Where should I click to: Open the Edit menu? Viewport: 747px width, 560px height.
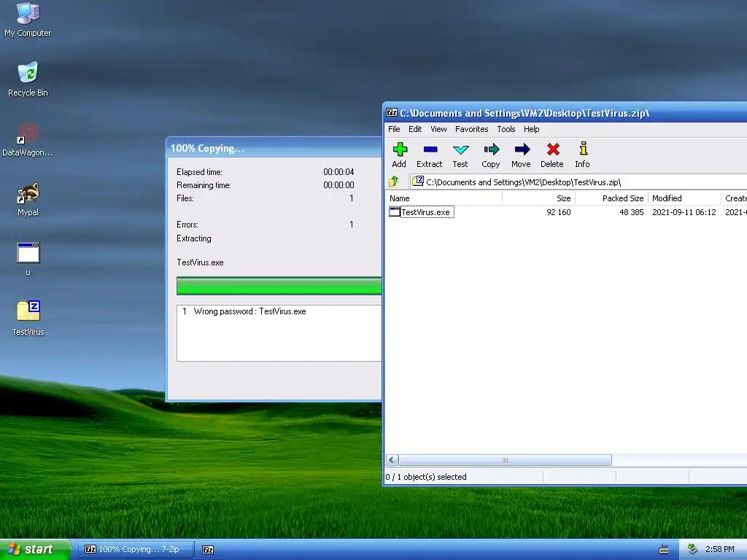415,129
